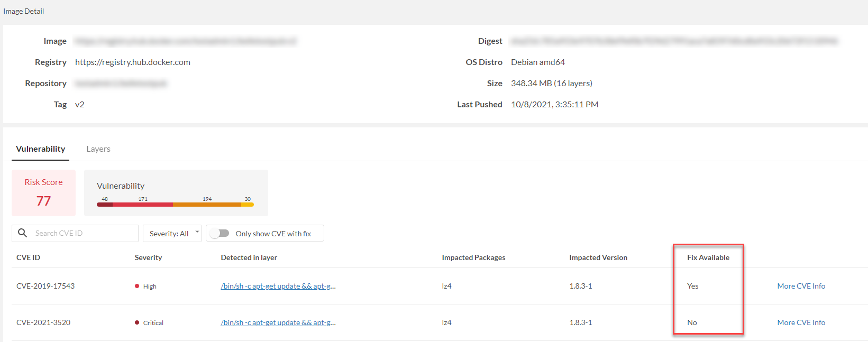Click dark red critical segment of vulnerability bar
868x342 pixels.
(105, 205)
